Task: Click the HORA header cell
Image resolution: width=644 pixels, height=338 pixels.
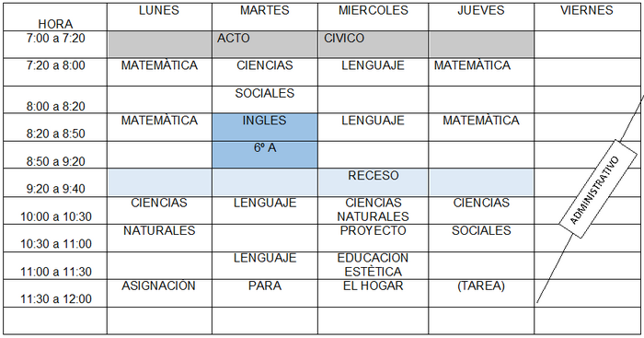Action: (55, 17)
